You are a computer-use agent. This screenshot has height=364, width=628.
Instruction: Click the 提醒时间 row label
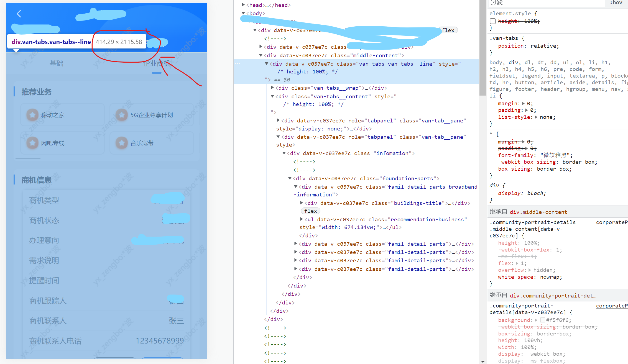pyautogui.click(x=44, y=281)
